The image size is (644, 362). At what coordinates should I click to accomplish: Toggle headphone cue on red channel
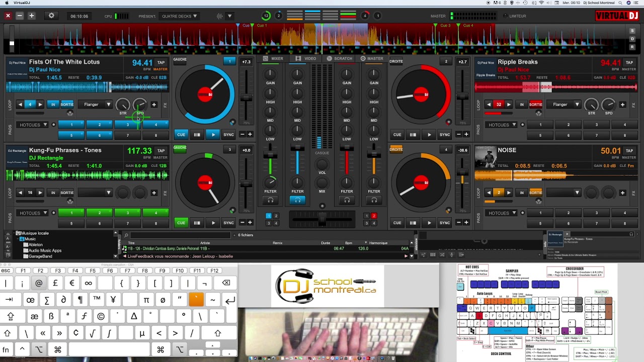(x=347, y=200)
